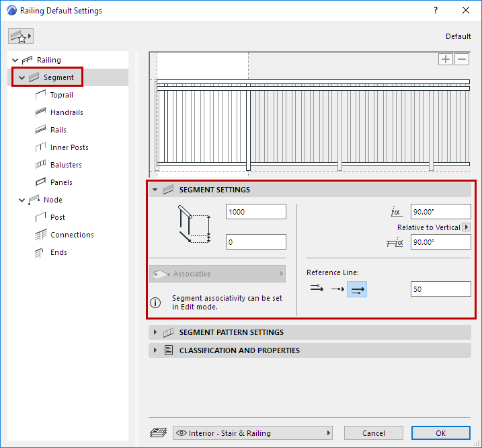
Task: Click the Segment Settings panel icon
Action: pyautogui.click(x=169, y=190)
